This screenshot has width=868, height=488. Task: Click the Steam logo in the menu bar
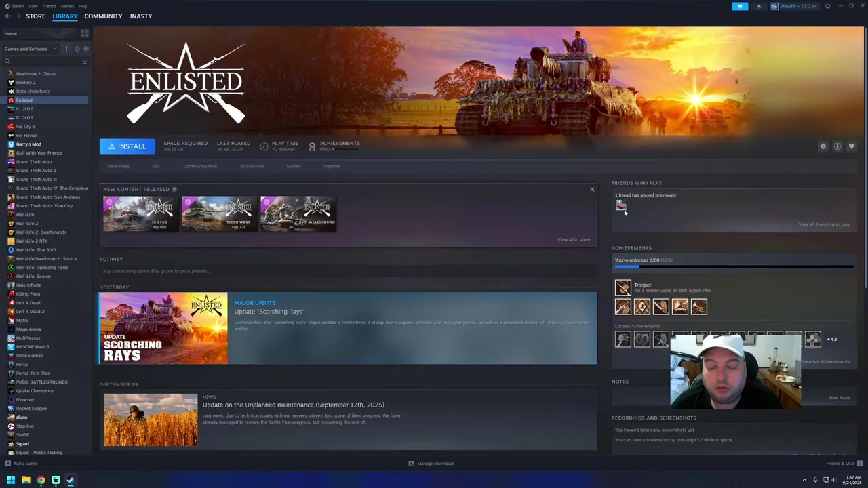tap(6, 6)
